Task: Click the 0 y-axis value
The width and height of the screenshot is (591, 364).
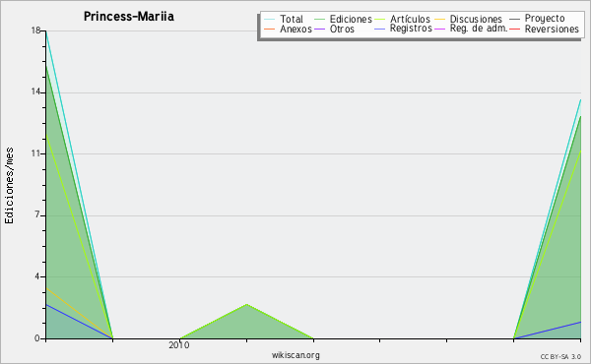Action: point(37,338)
